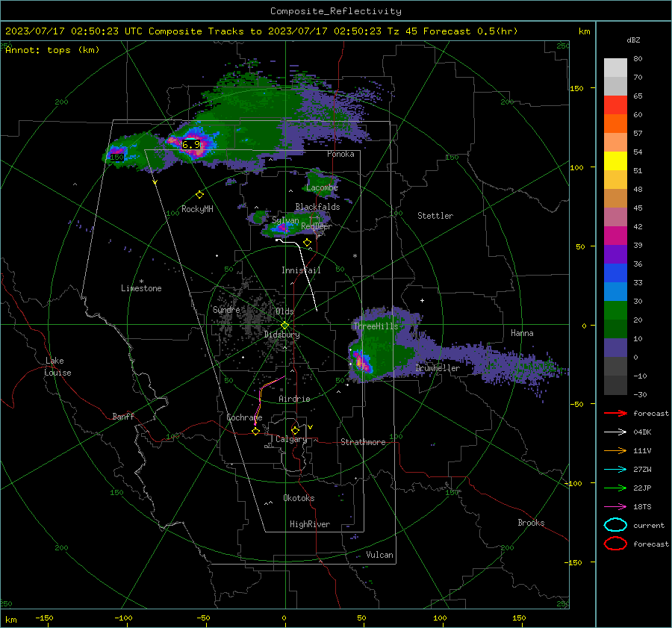The image size is (672, 628).
Task: Click the cyan current ellipse legend symbol
Action: pos(615,525)
